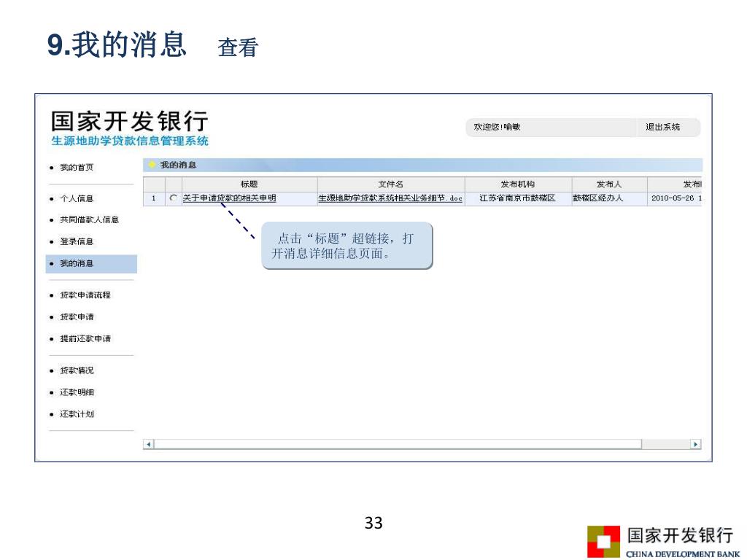
Task: Select radio button for message row 1
Action: pyautogui.click(x=174, y=198)
